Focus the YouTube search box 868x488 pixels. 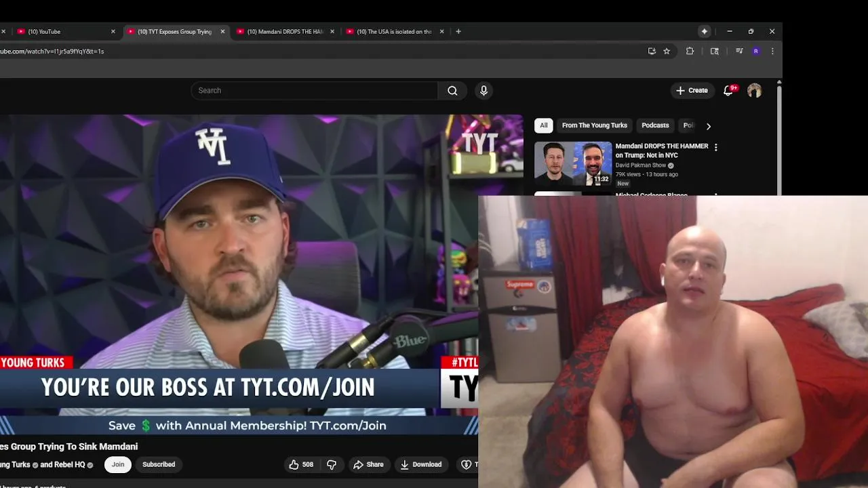point(315,91)
